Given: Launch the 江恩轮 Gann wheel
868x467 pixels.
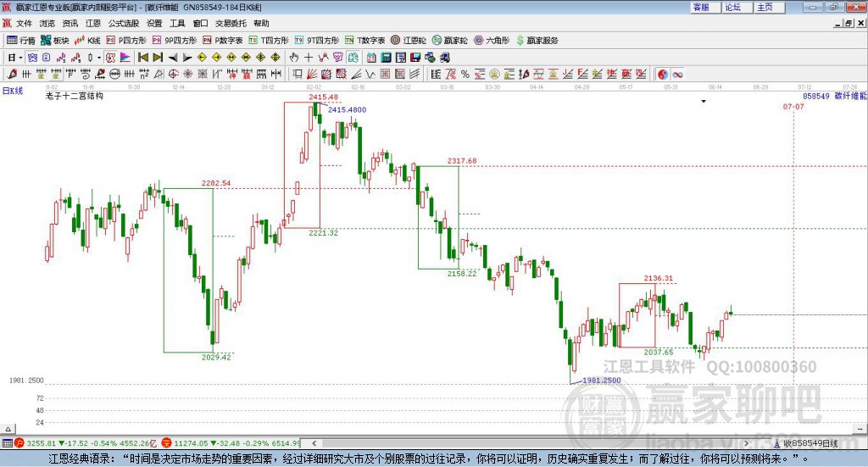Looking at the screenshot, I should (x=409, y=41).
